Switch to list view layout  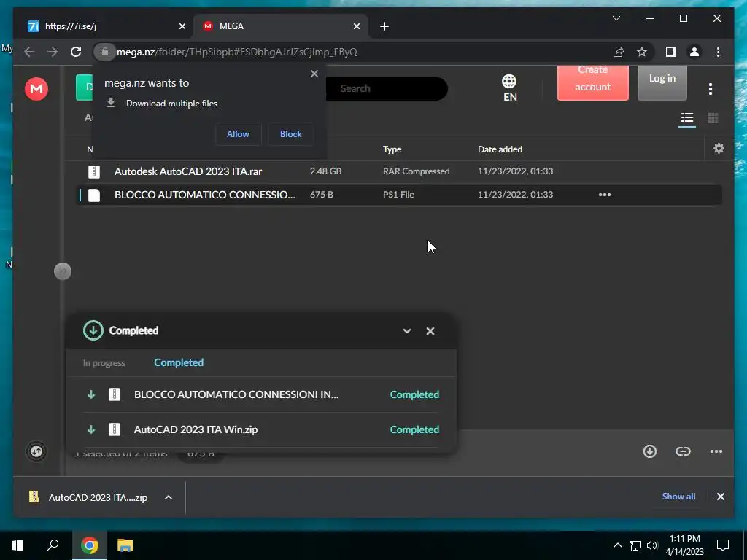[686, 118]
